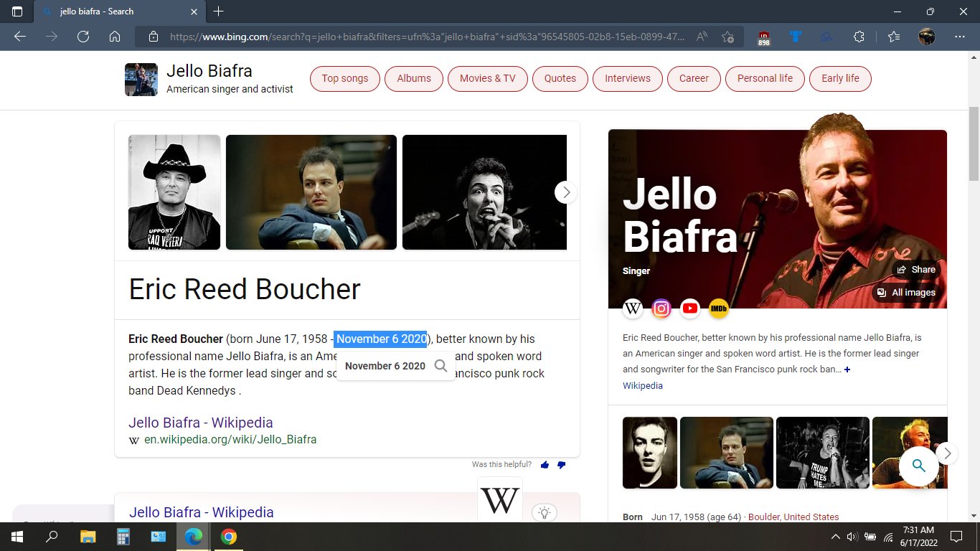Click the thumbs up helpful icon
This screenshot has height=551, width=980.
[x=545, y=465]
